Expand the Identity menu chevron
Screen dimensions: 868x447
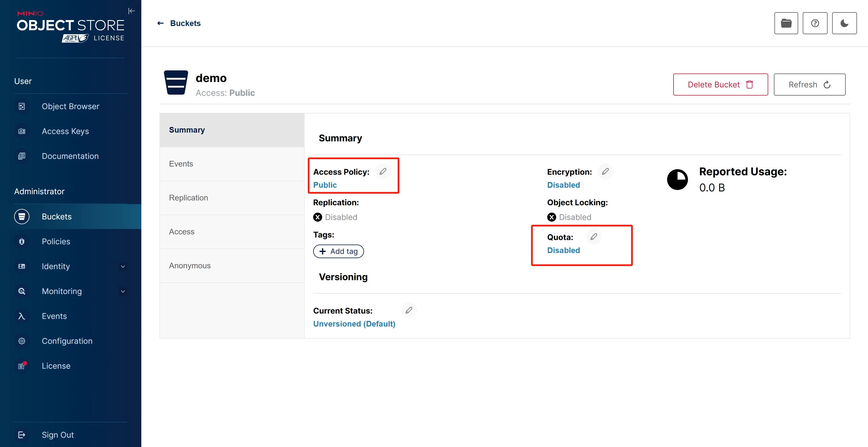[x=123, y=266]
